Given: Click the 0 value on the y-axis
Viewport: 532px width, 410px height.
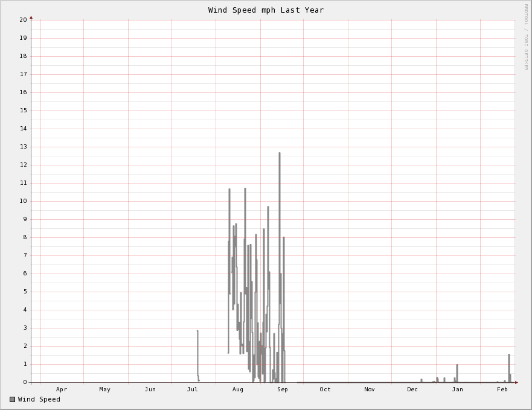Looking at the screenshot, I should [25, 382].
